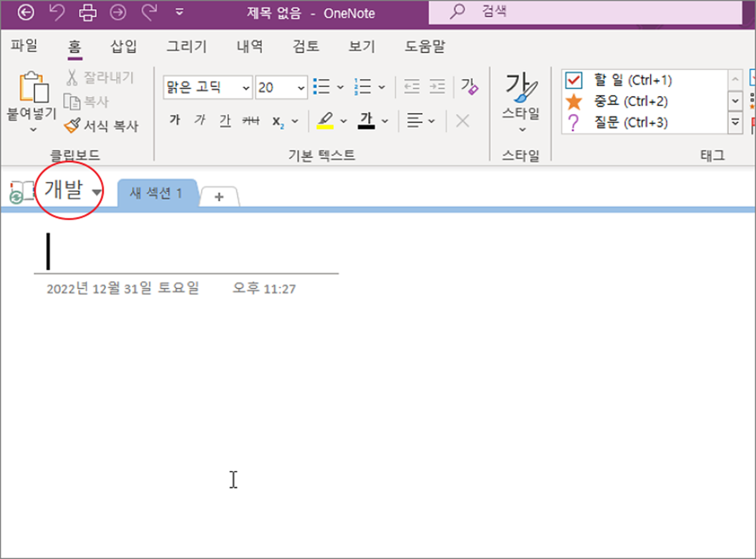
Task: Select the 홈 ribbon tab
Action: click(74, 47)
